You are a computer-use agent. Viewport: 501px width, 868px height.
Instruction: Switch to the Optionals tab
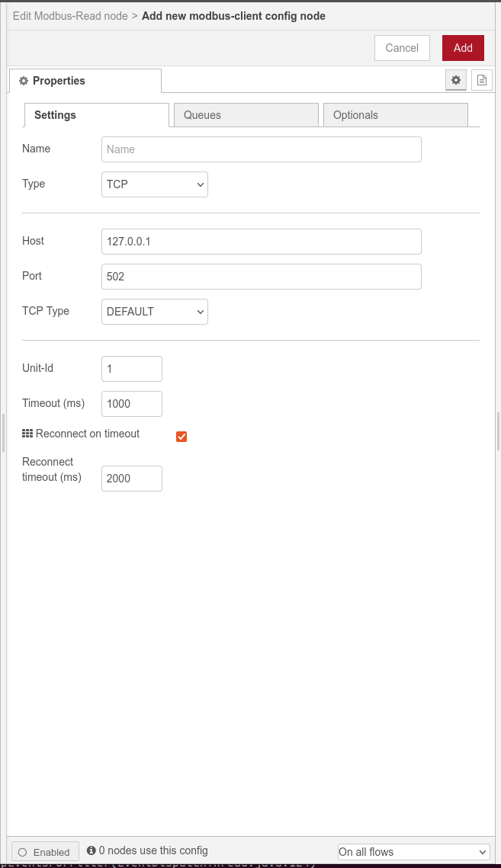395,115
